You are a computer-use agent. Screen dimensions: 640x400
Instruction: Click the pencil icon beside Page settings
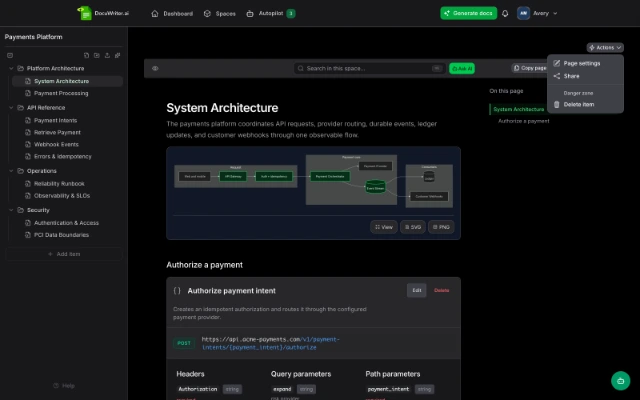pyautogui.click(x=556, y=63)
